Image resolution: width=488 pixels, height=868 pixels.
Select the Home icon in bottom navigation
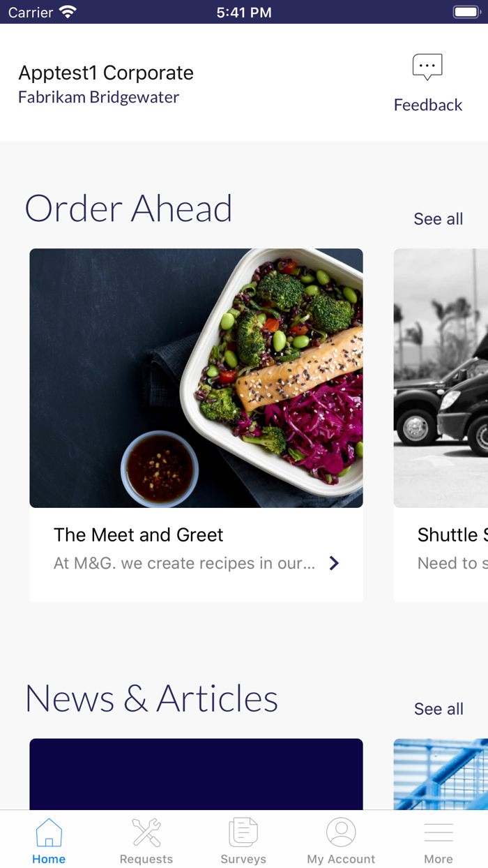coord(48,831)
